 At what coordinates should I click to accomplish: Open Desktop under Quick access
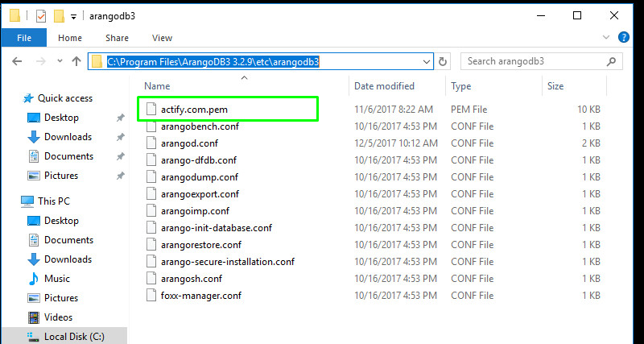[x=61, y=118]
